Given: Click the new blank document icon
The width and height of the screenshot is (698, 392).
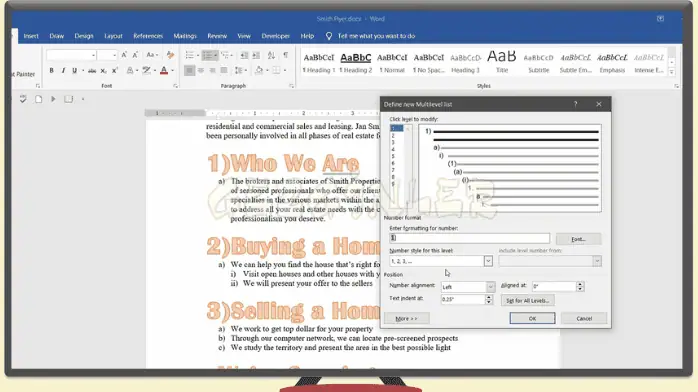Looking at the screenshot, I should click(39, 99).
